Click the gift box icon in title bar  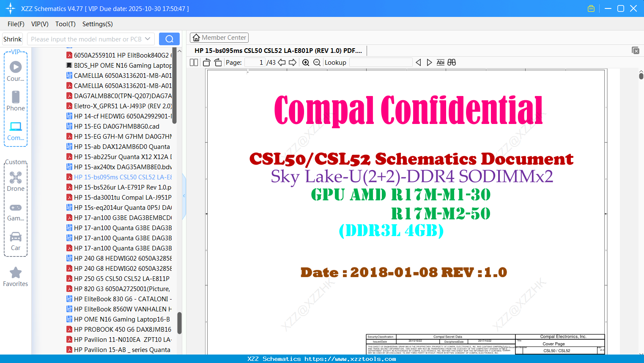tap(591, 8)
